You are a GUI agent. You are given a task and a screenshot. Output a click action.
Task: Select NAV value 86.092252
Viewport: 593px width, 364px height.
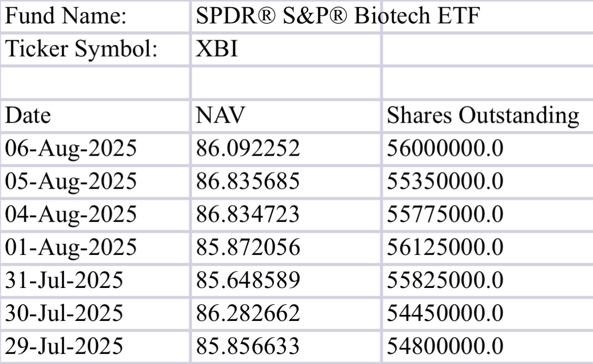(x=286, y=149)
